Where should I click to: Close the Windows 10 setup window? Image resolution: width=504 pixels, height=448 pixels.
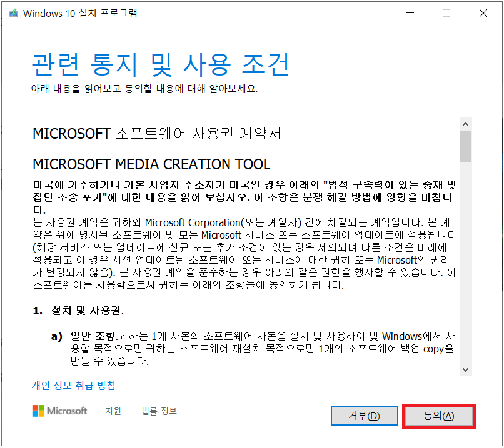pyautogui.click(x=483, y=13)
